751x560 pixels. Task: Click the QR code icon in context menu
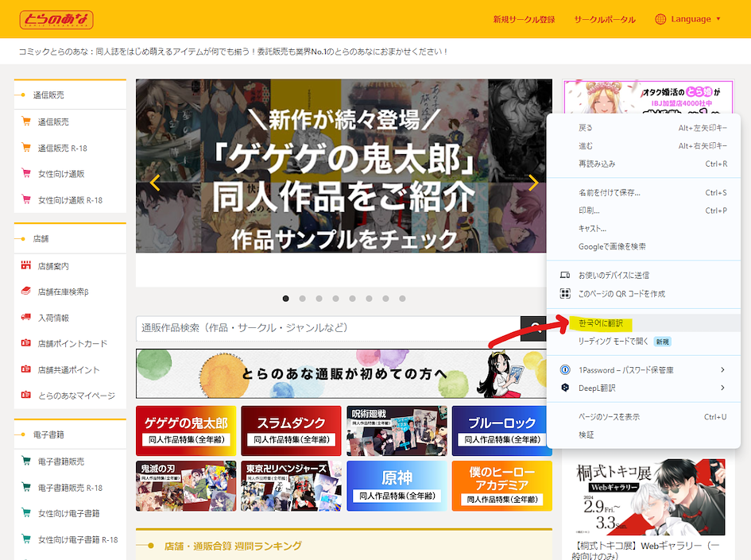(x=565, y=293)
